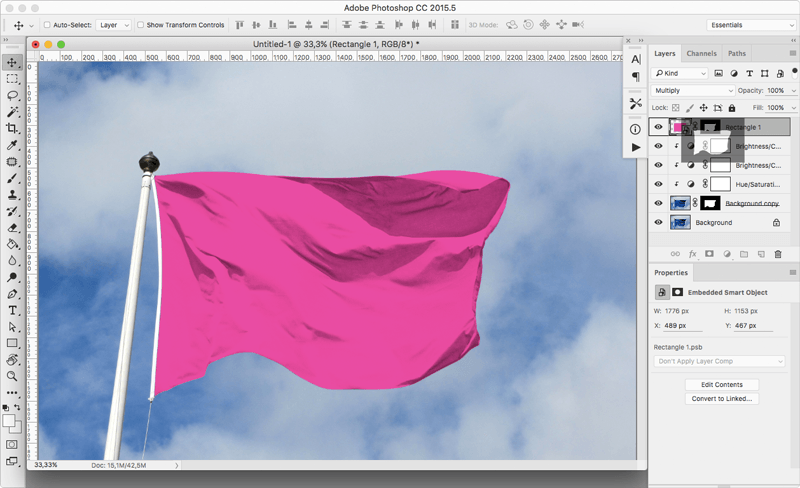
Task: Hide the Background layer with eye icon
Action: (x=658, y=222)
